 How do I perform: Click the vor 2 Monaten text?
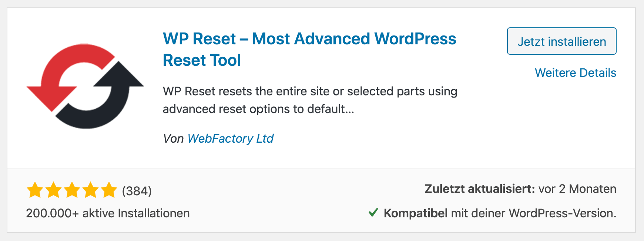pyautogui.click(x=577, y=189)
